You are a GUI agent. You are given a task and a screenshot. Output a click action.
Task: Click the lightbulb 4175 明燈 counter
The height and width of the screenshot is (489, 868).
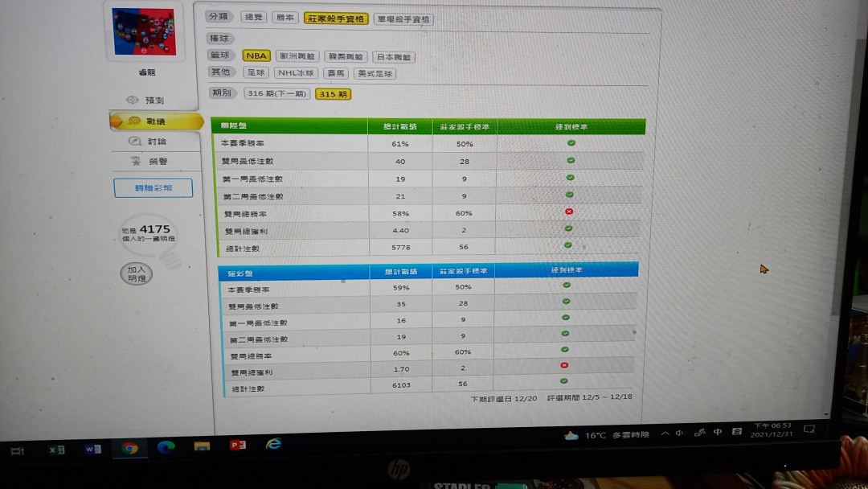click(x=148, y=234)
